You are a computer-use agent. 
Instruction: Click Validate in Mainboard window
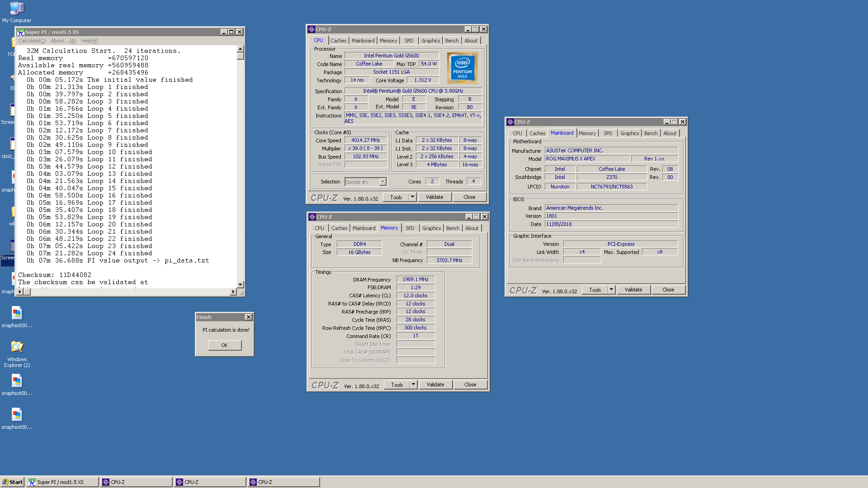[633, 290]
